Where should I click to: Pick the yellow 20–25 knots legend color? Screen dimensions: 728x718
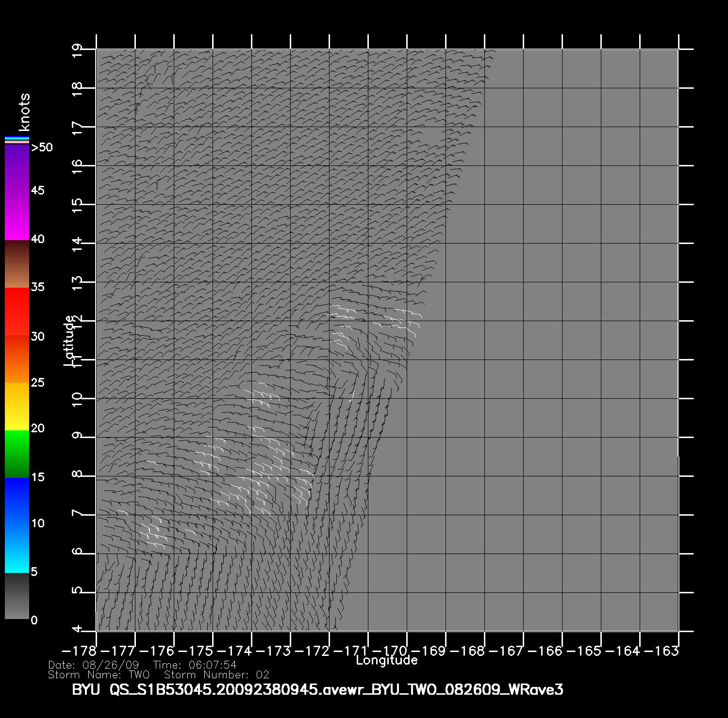[x=17, y=407]
